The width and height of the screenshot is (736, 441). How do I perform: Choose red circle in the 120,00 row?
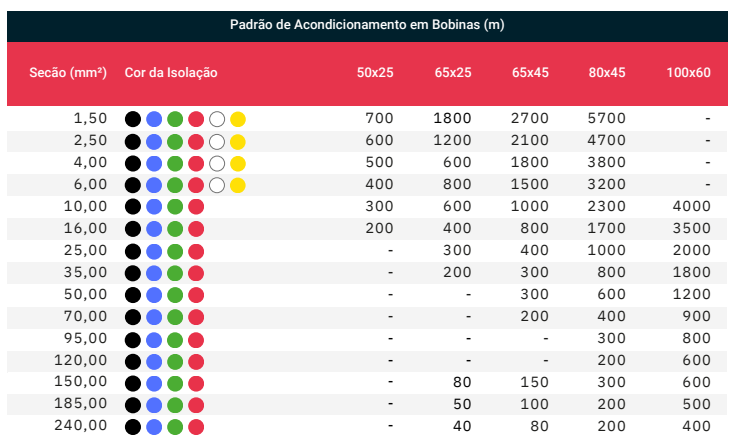(196, 362)
